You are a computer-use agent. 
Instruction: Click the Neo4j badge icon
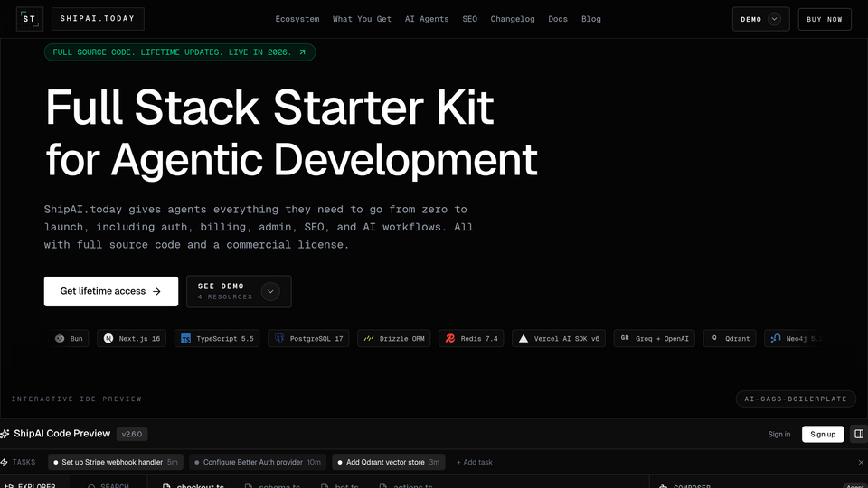pos(776,338)
